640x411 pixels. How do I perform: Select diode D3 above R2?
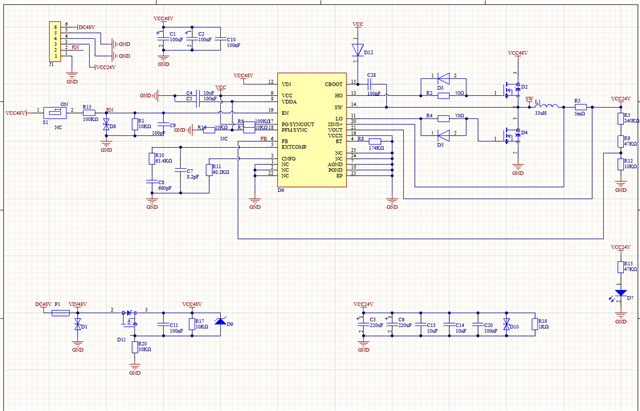pyautogui.click(x=443, y=78)
